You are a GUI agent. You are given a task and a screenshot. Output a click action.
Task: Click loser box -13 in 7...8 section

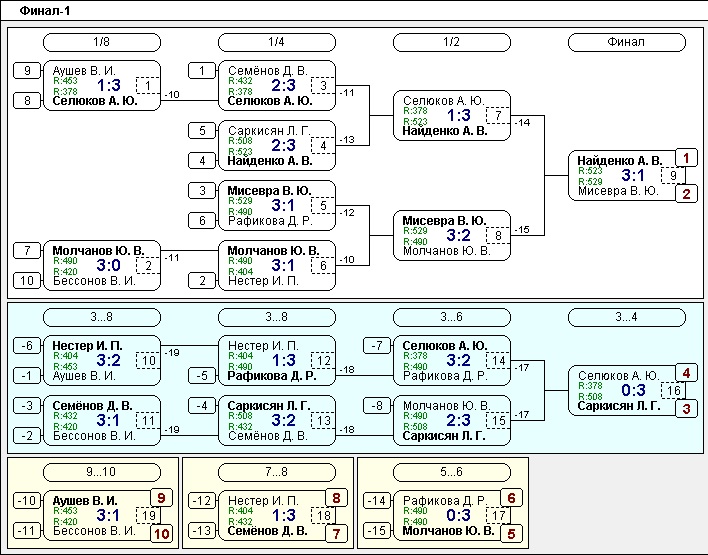click(x=202, y=530)
